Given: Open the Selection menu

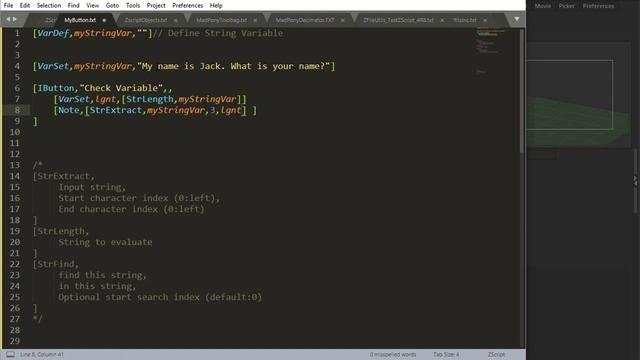Looking at the screenshot, I should 49,5.
